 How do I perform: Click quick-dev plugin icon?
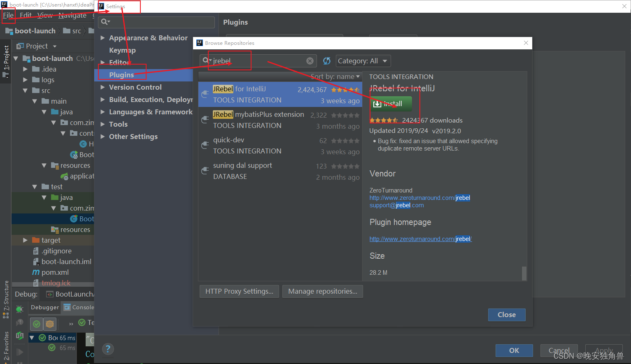click(205, 145)
